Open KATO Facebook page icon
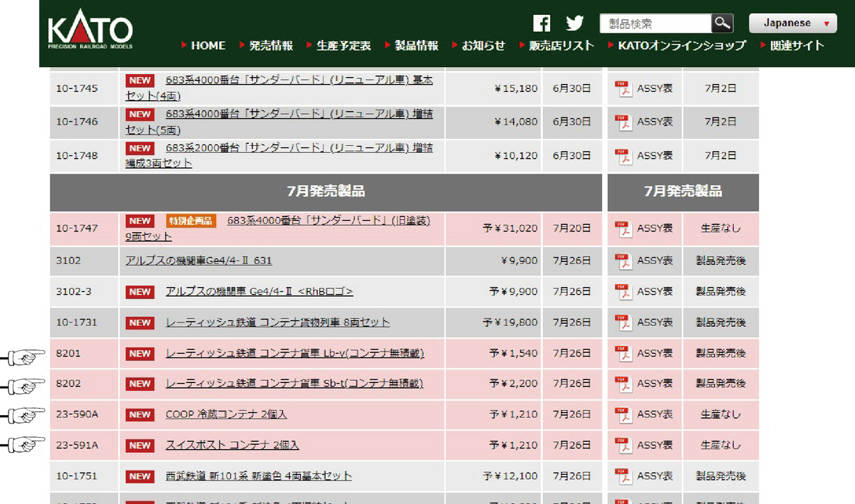Viewport: 855px width, 504px height. click(541, 23)
